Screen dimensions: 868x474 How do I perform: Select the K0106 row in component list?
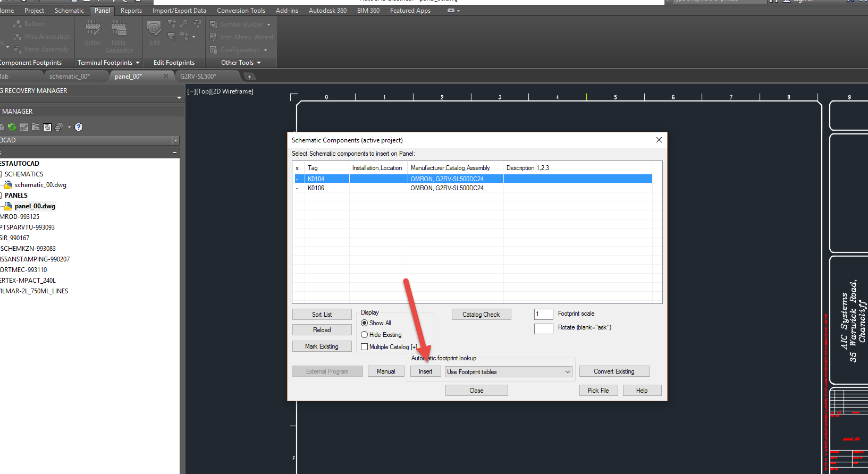(x=473, y=188)
